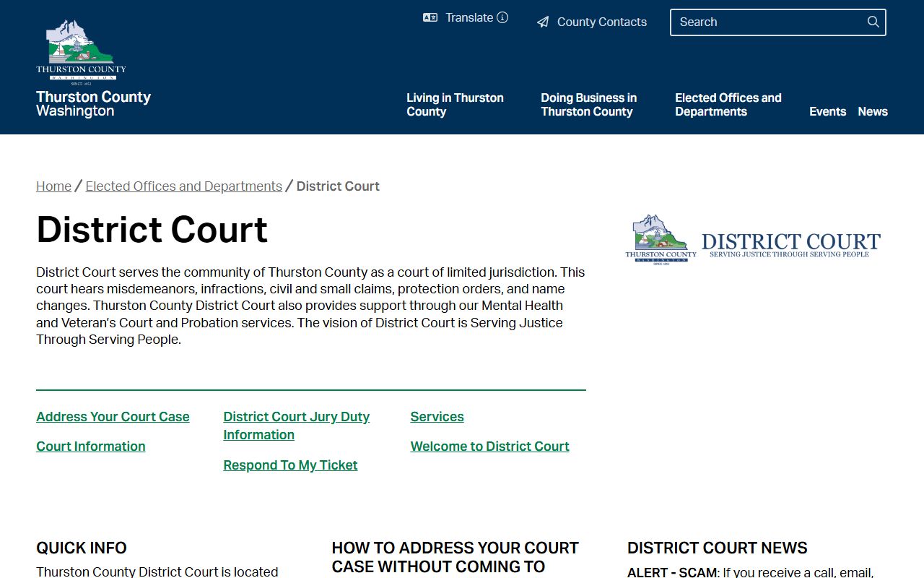Click the magnifying glass search icon

coord(873,22)
